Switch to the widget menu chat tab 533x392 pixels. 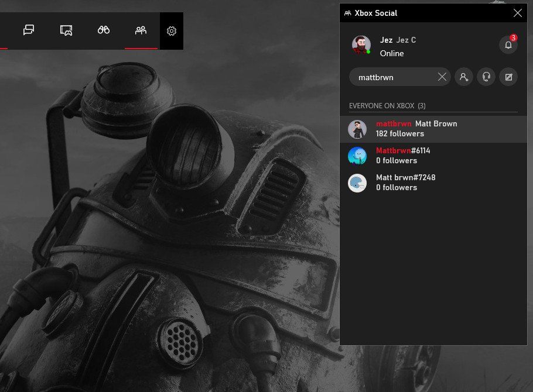pyautogui.click(x=28, y=30)
